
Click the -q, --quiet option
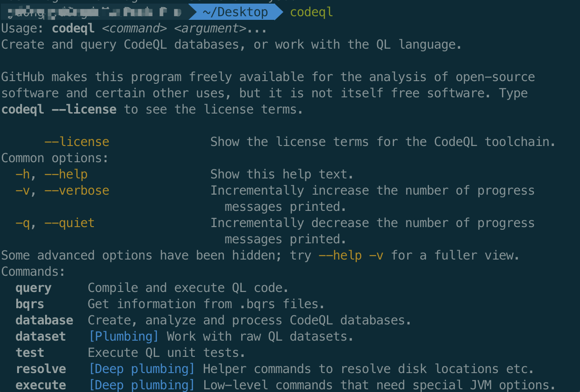coord(55,223)
